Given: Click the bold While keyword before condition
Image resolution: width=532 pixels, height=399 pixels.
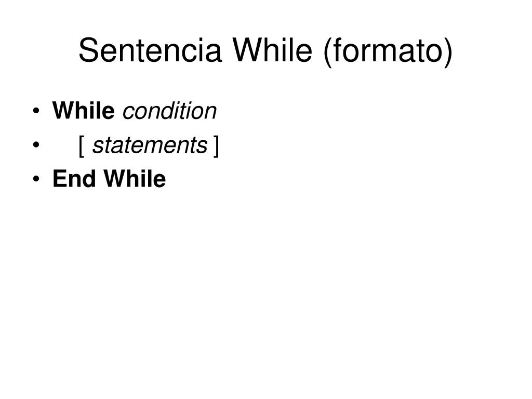Looking at the screenshot, I should [84, 111].
